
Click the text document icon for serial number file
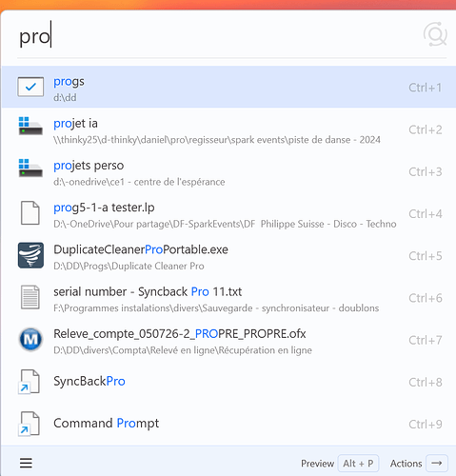coord(30,297)
